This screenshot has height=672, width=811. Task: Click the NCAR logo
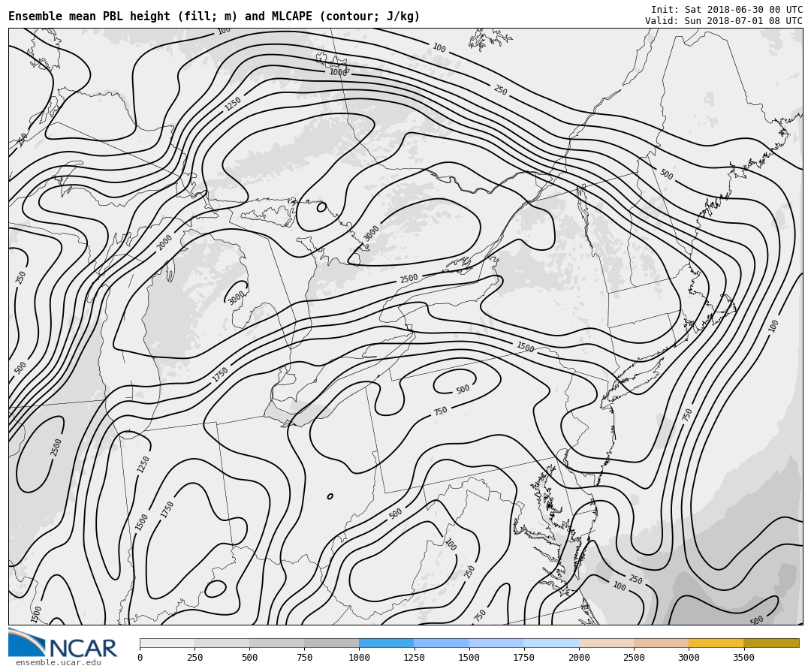tap(63, 644)
